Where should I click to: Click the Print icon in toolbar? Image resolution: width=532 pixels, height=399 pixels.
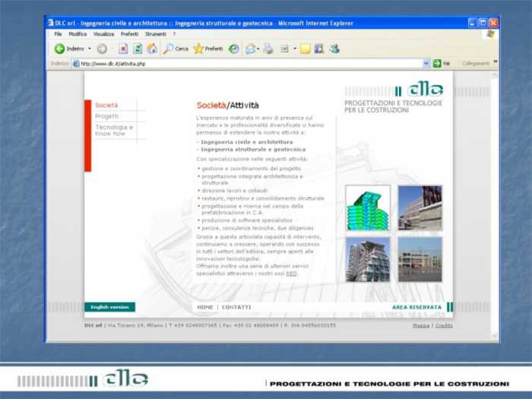tap(268, 49)
